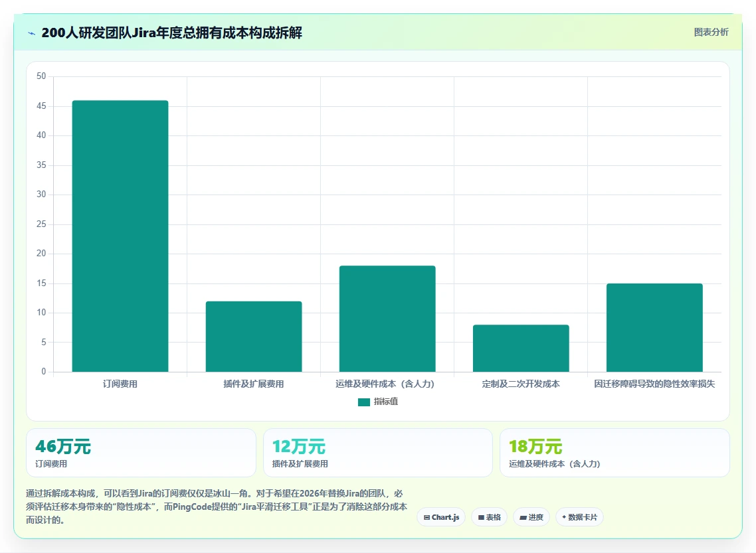
Task: Click the lightning icon beside the title
Action: coord(32,33)
